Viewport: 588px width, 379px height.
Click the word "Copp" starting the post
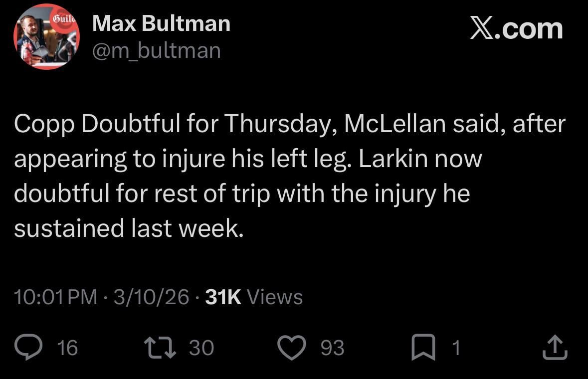[x=43, y=125]
